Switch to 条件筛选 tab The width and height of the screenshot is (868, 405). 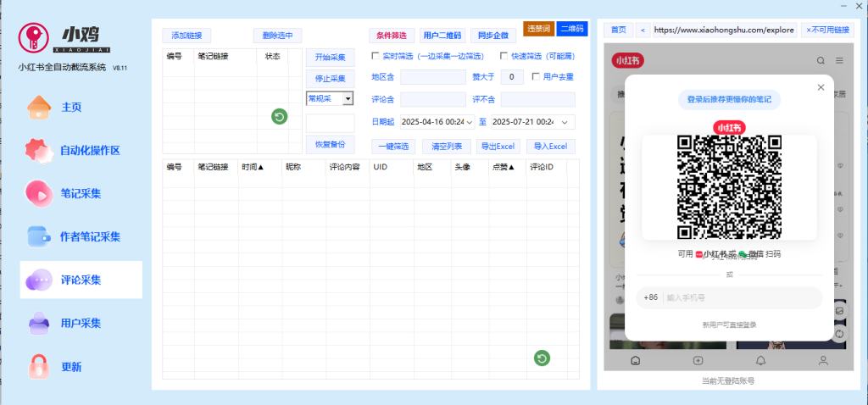[392, 36]
